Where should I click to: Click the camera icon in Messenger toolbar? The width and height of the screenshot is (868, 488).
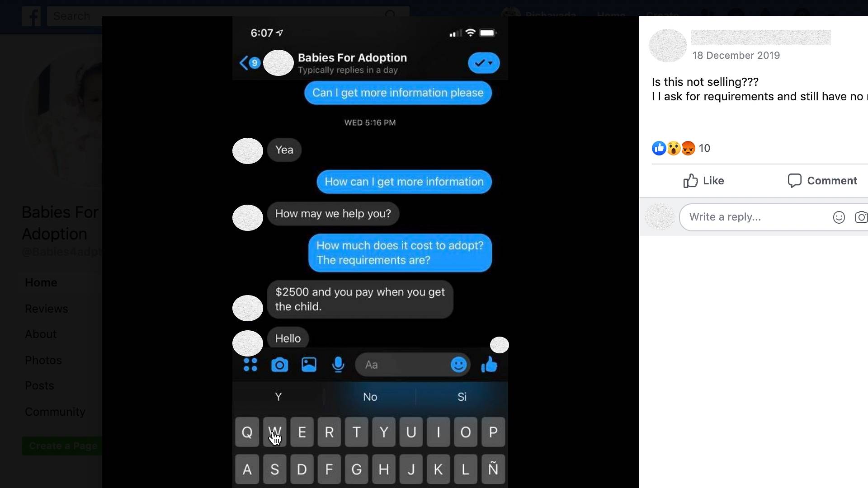click(x=279, y=365)
